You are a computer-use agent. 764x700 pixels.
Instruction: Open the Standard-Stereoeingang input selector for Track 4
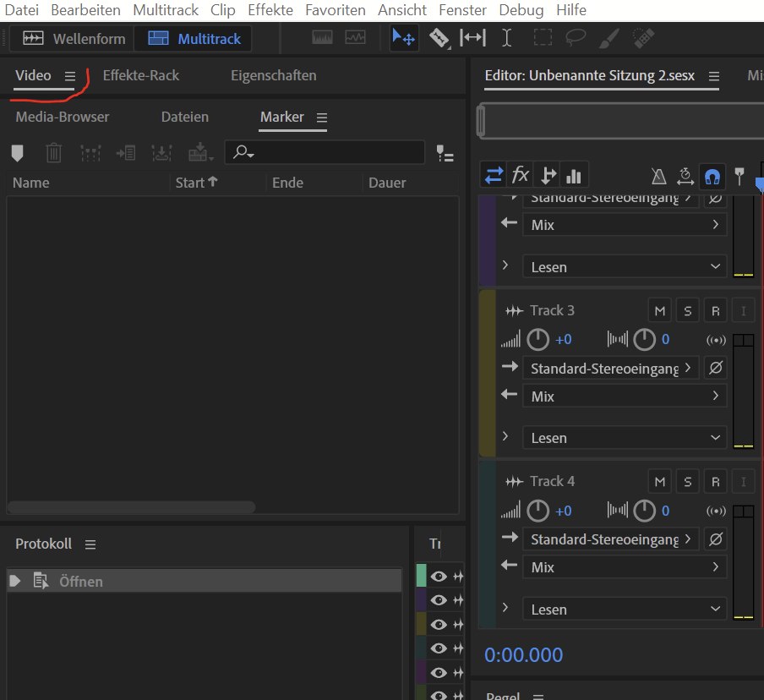click(x=610, y=539)
